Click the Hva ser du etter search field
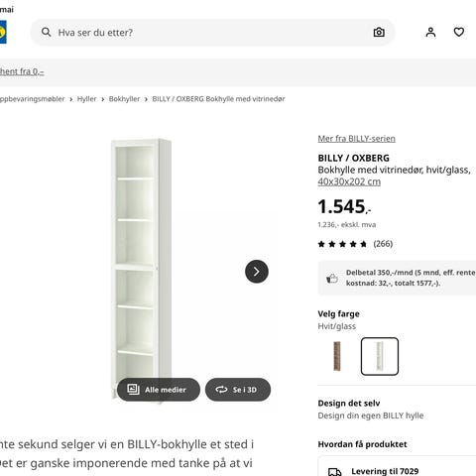This screenshot has height=476, width=476. coord(212,32)
